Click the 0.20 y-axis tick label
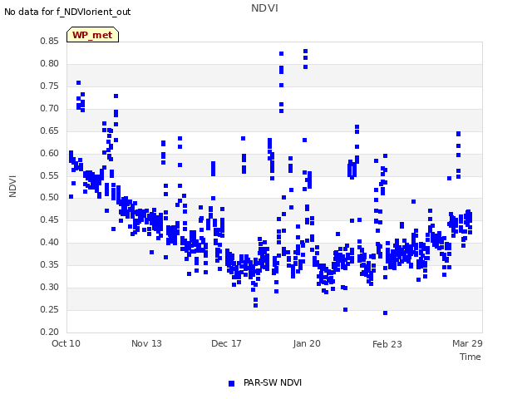 click(x=50, y=332)
